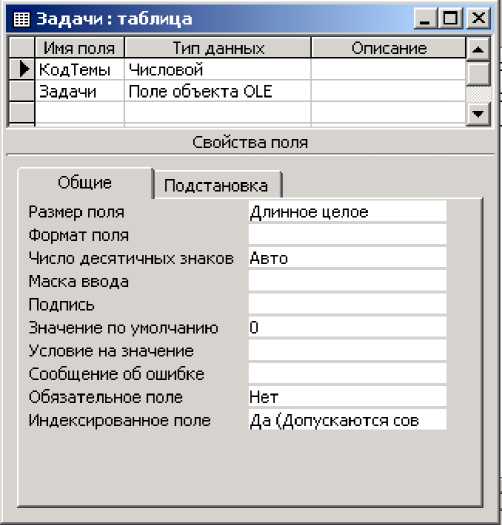Click the Маска ввода input box
Screen dimensions: 502x525
pos(347,281)
